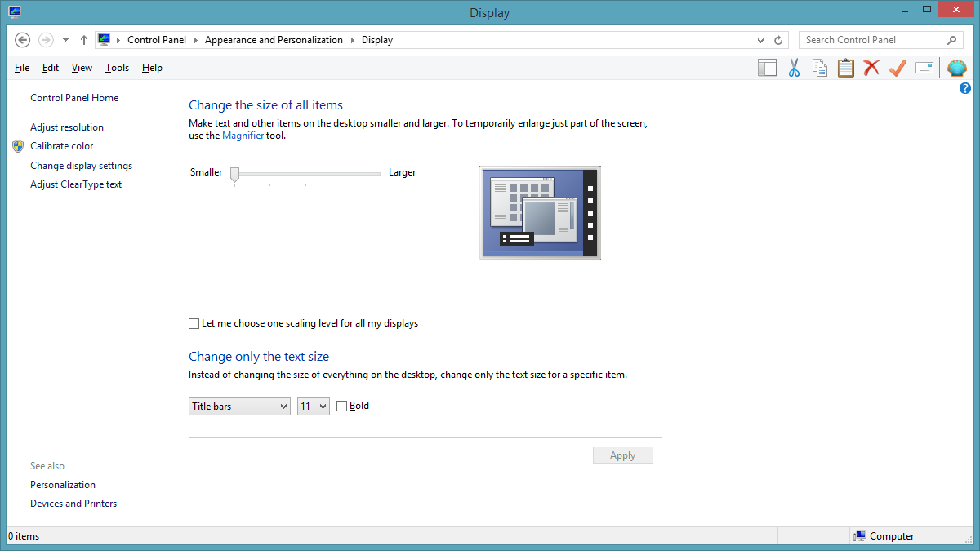The image size is (980, 551).
Task: Check the Bold text option
Action: pyautogui.click(x=341, y=406)
